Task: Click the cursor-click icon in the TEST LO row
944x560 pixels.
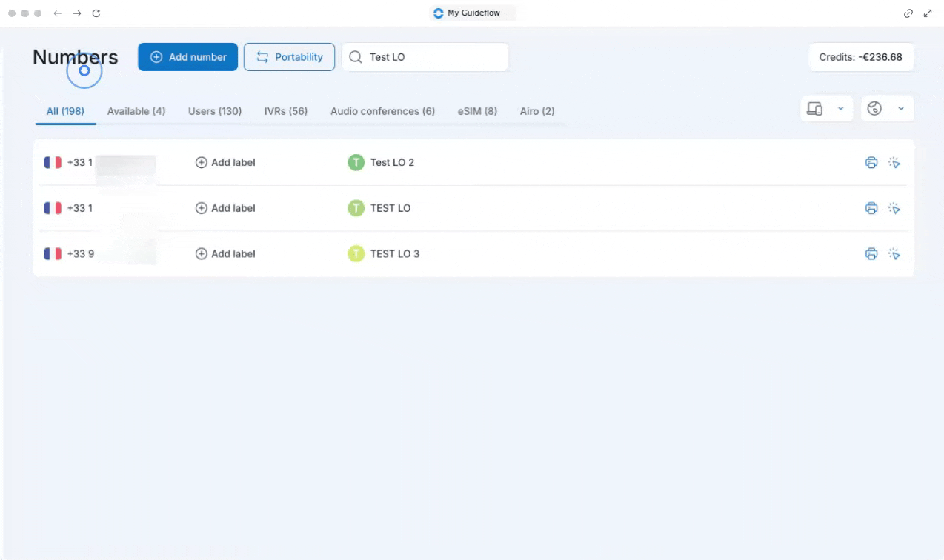Action: 894,209
